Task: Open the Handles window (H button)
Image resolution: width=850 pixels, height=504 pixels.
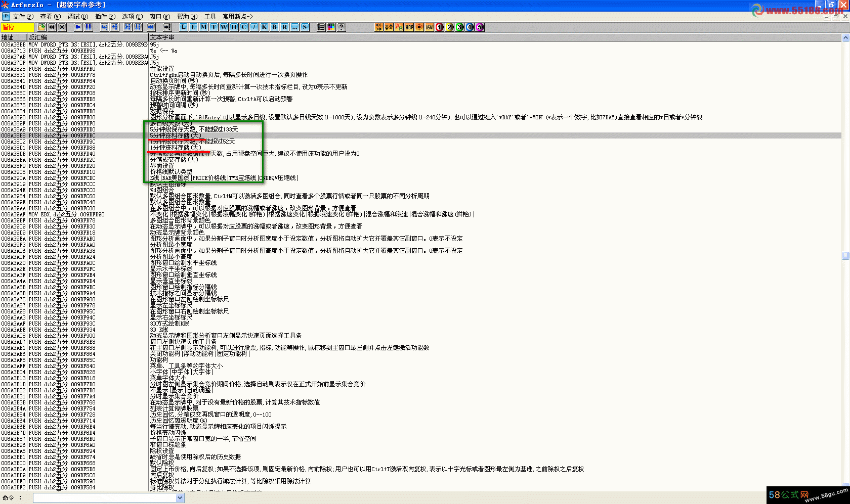Action: pos(234,27)
